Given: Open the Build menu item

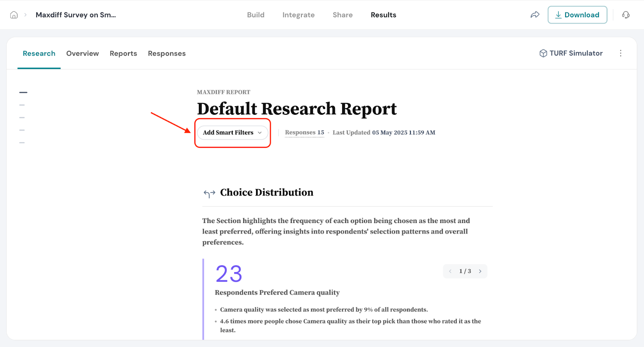Looking at the screenshot, I should click(256, 15).
